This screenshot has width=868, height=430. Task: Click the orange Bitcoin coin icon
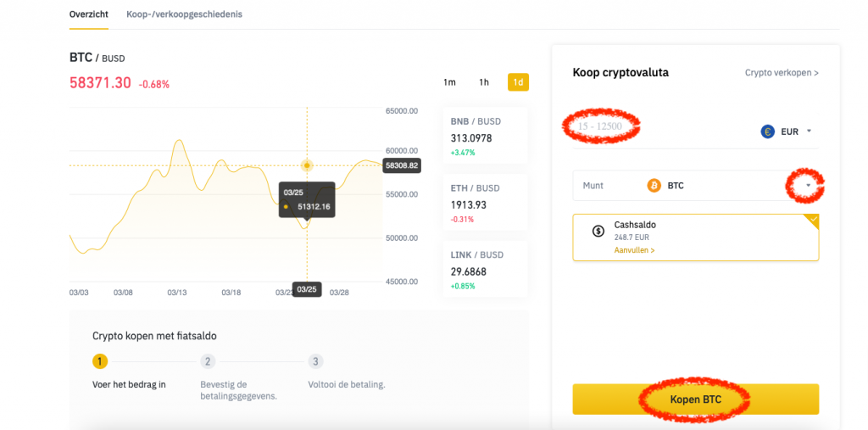(654, 185)
